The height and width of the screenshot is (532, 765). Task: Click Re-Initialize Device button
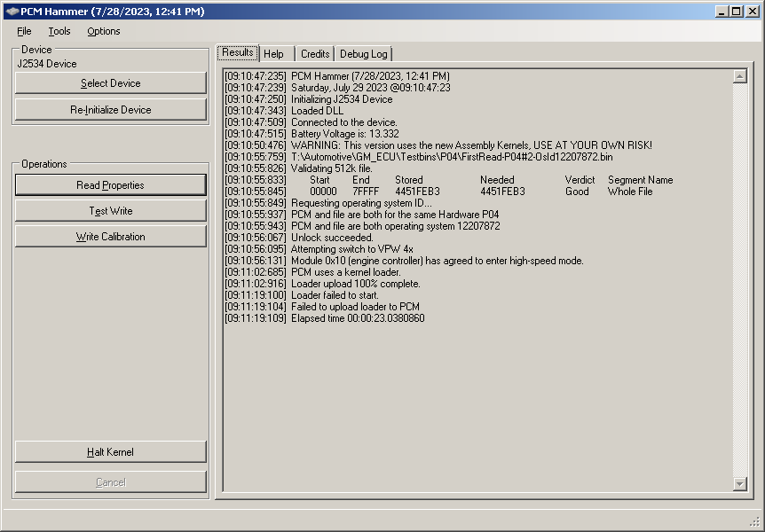pos(111,110)
